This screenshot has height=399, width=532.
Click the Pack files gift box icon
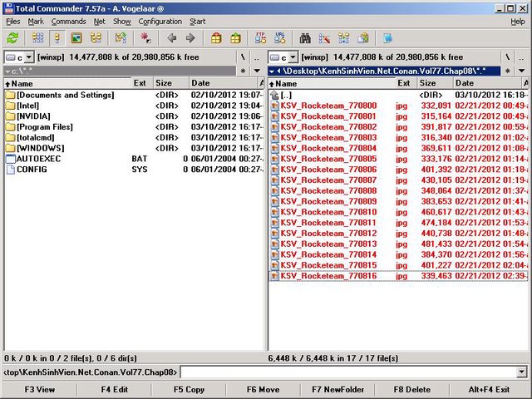tap(216, 38)
